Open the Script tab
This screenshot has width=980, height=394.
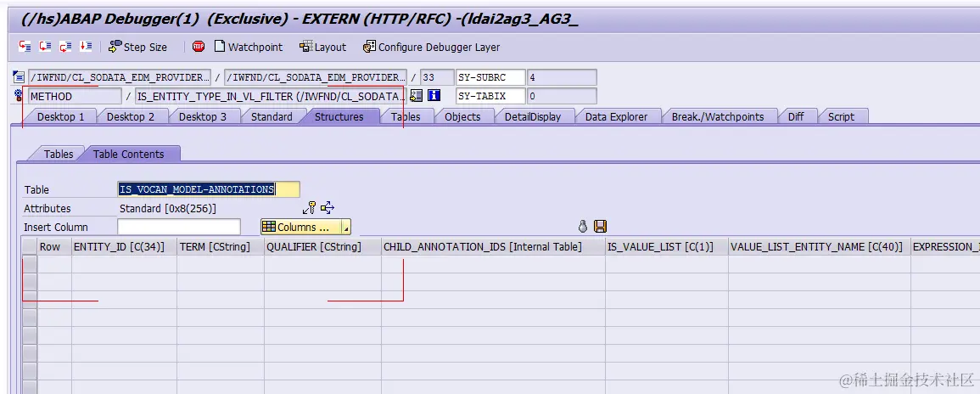(x=841, y=116)
